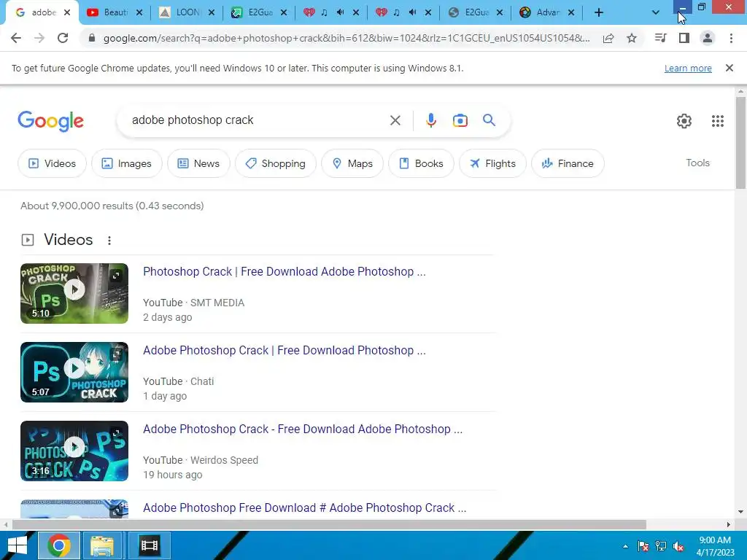Image resolution: width=747 pixels, height=560 pixels.
Task: Click the horizontal page scrollbar
Action: (x=329, y=524)
